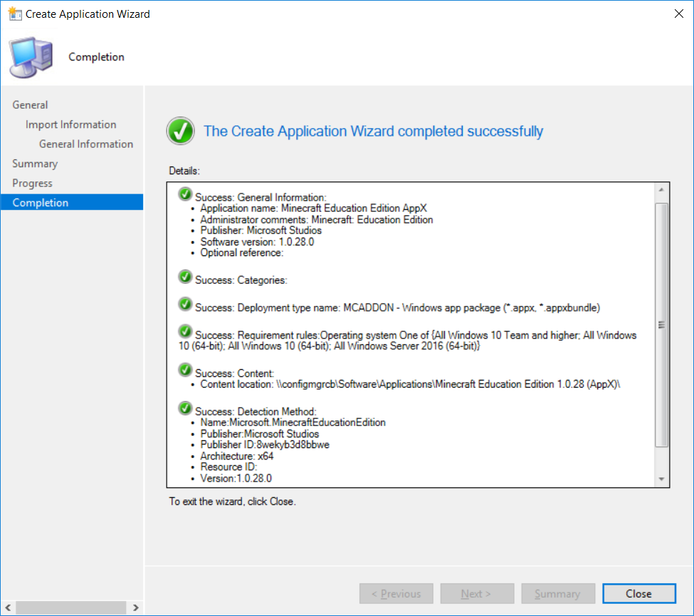The height and width of the screenshot is (616, 694).
Task: Click checkmark beside Success: Categories
Action: click(185, 277)
